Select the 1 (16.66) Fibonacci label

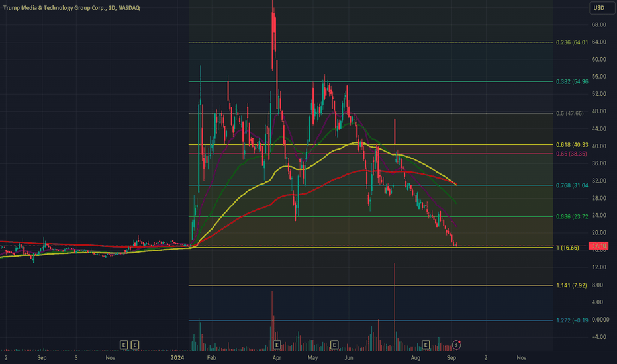[x=567, y=248]
